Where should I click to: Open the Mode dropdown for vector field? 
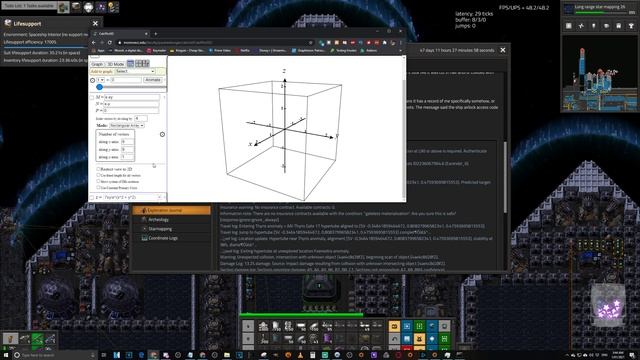(127, 125)
